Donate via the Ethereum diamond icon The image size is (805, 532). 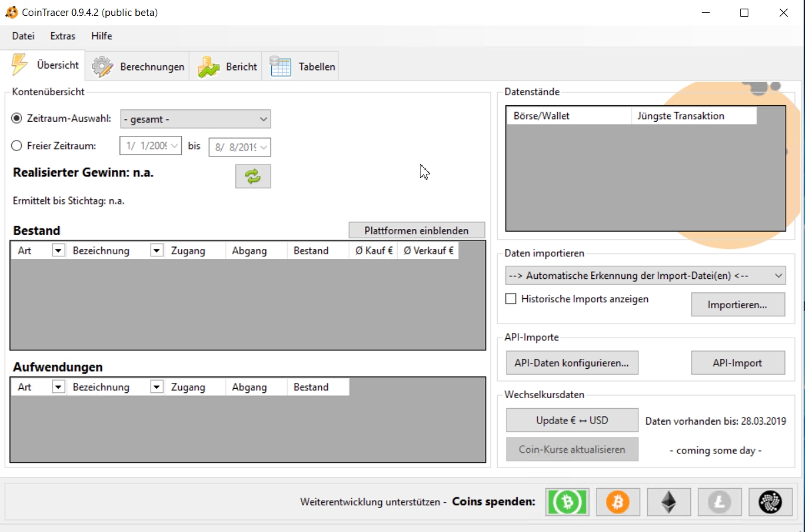pyautogui.click(x=668, y=502)
